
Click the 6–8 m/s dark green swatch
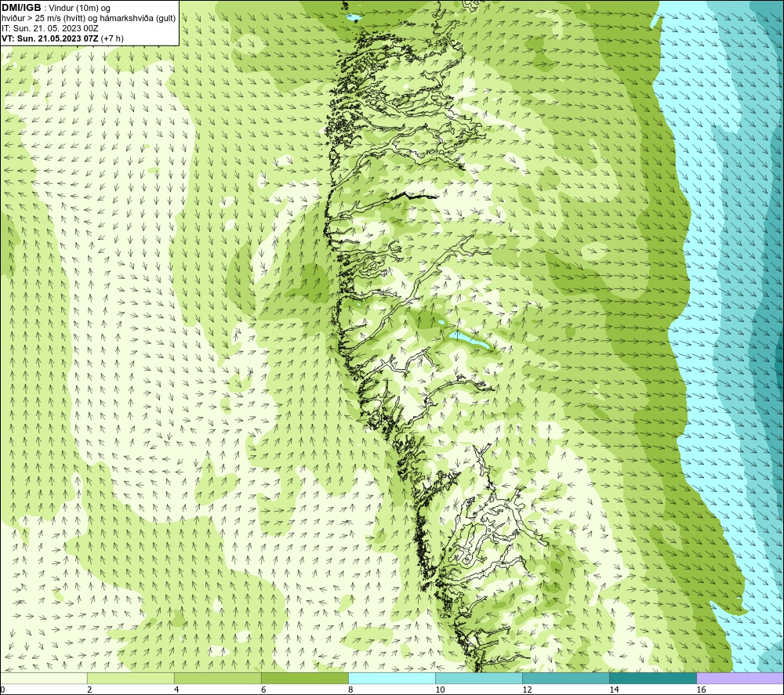click(305, 678)
